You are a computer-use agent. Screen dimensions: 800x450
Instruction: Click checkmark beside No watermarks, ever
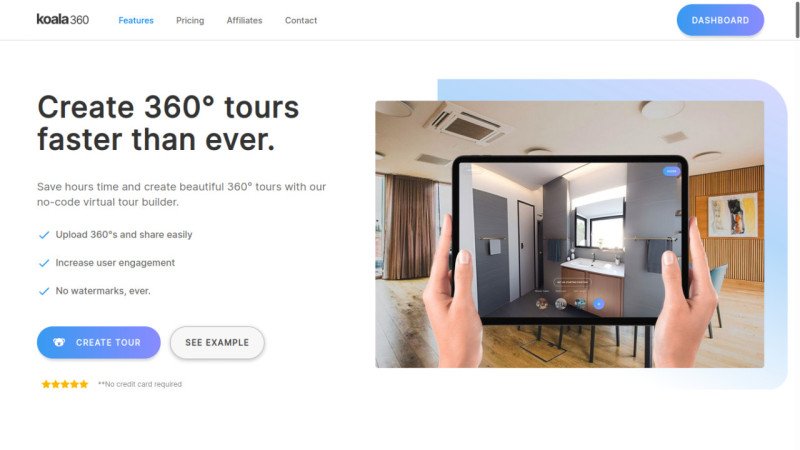click(44, 291)
